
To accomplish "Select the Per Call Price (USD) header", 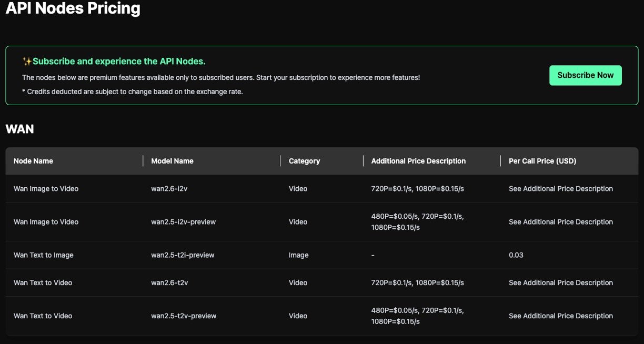I will point(542,161).
